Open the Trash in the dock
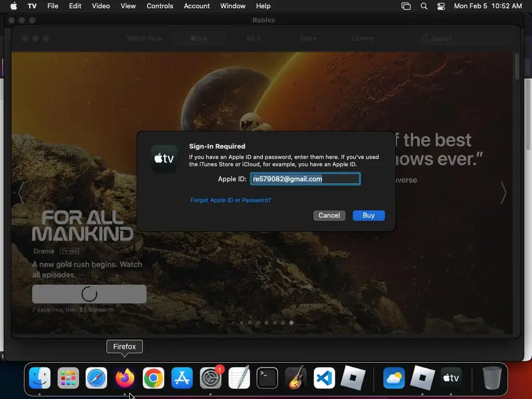The height and width of the screenshot is (399, 532). click(492, 378)
